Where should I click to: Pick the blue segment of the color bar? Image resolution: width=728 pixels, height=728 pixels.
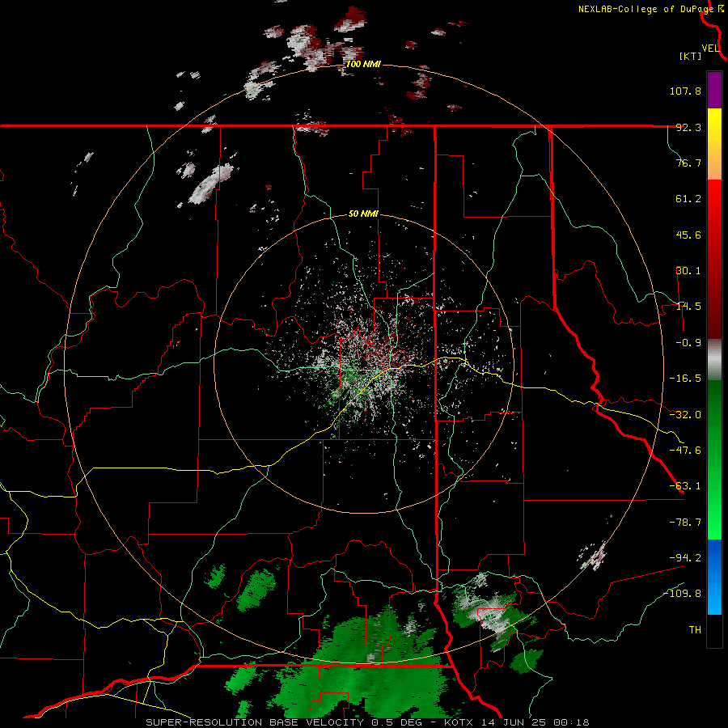[714, 577]
